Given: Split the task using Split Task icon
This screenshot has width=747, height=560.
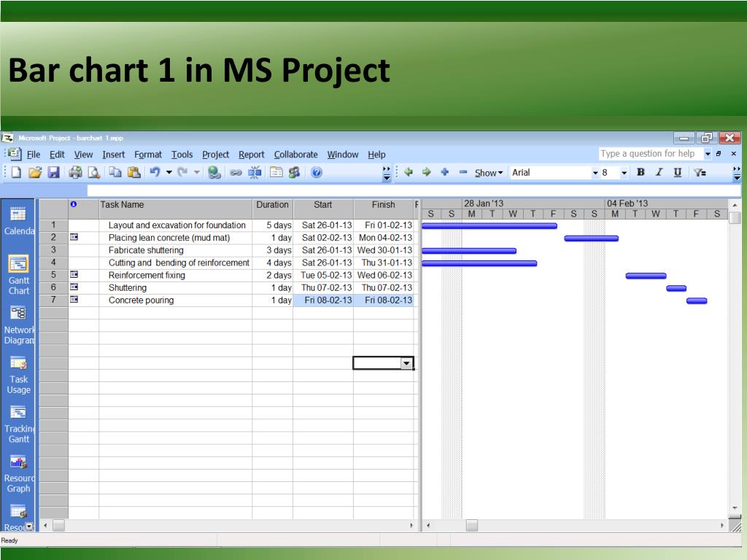Looking at the screenshot, I should tap(255, 172).
